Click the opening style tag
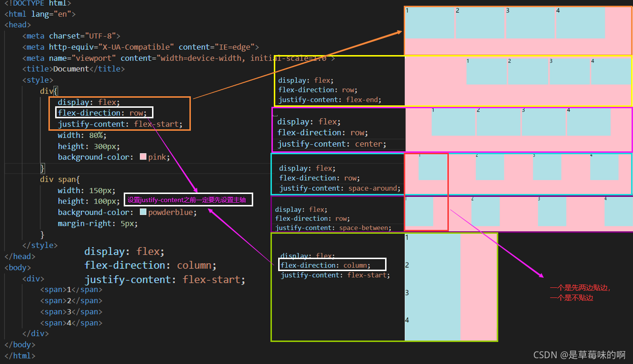Screen dimensions: 633x364 [38, 80]
